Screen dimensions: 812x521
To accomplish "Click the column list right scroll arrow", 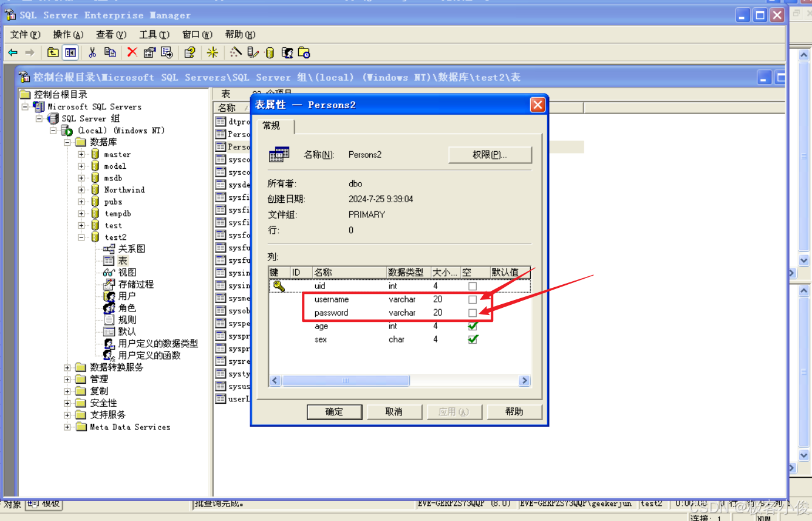I will pos(524,381).
